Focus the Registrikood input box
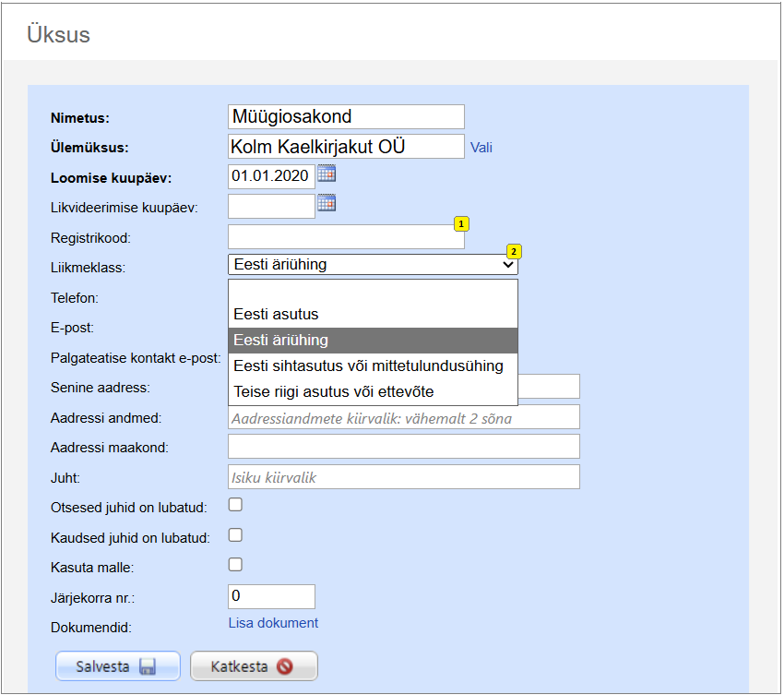 [x=346, y=236]
